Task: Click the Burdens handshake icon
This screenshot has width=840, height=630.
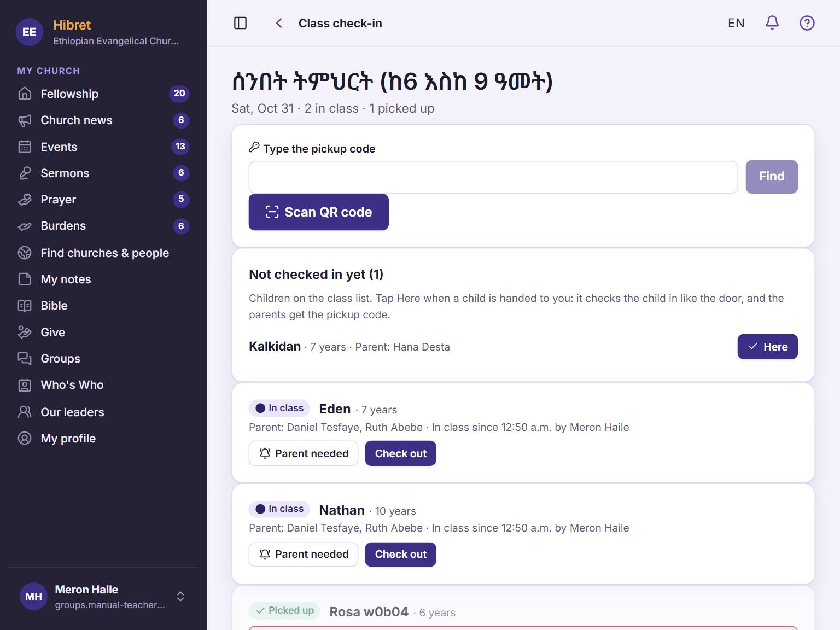Action: pos(25,226)
